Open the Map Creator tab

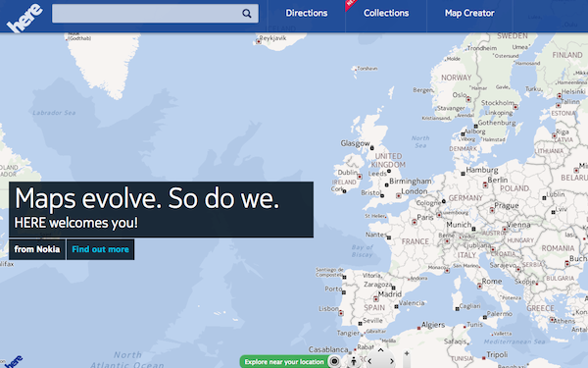(469, 13)
